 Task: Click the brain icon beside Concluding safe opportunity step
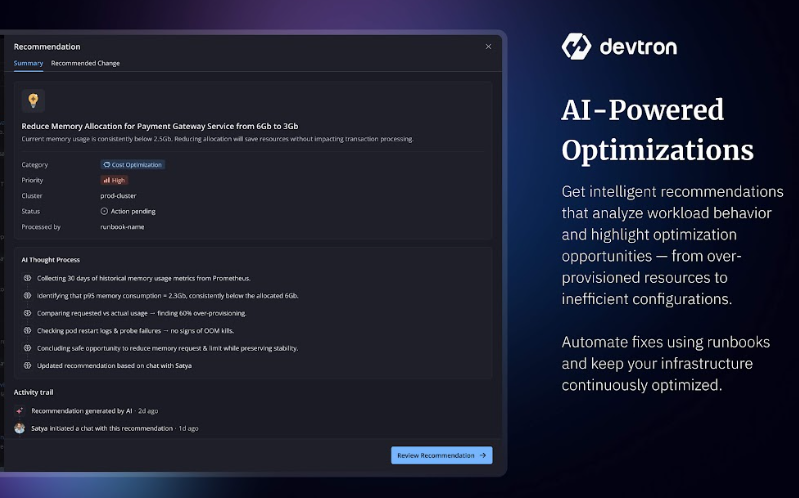click(27, 348)
